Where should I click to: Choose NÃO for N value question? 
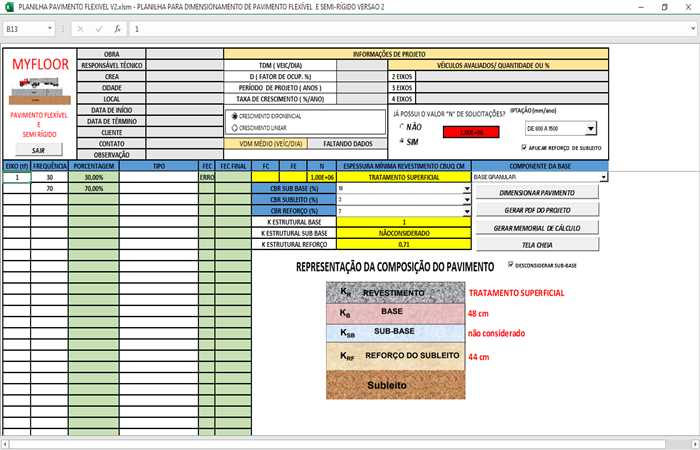402,127
